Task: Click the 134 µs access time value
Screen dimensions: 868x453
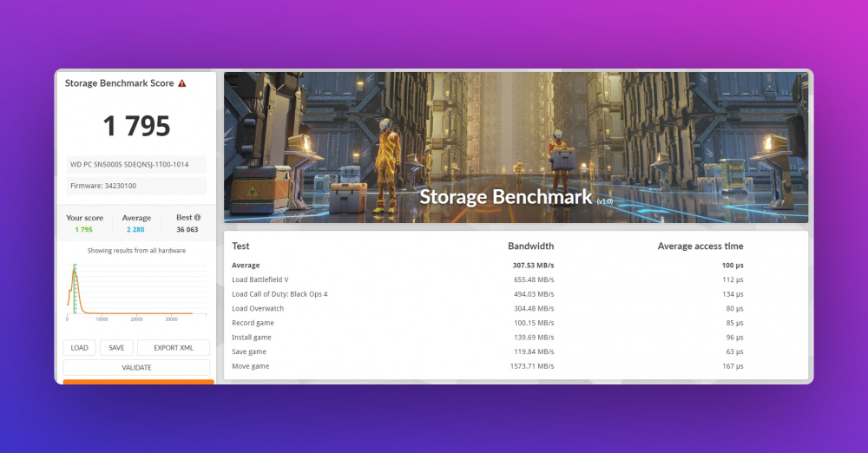Action: click(x=733, y=294)
